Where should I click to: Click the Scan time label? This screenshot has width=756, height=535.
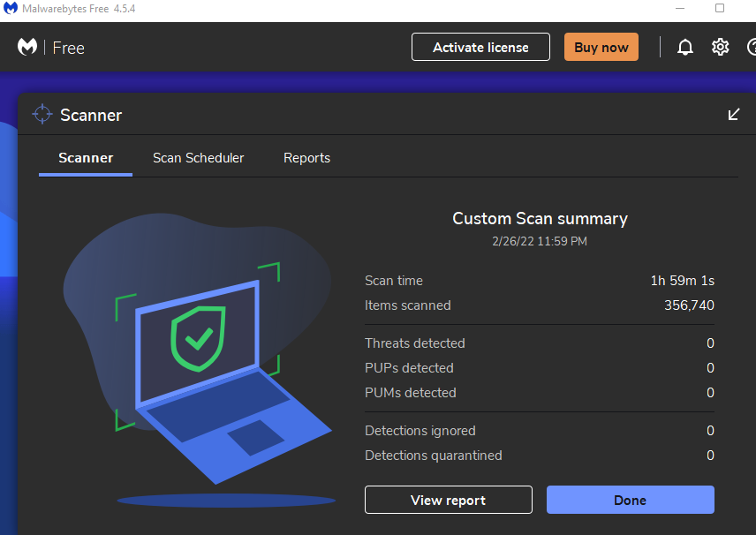pos(393,281)
